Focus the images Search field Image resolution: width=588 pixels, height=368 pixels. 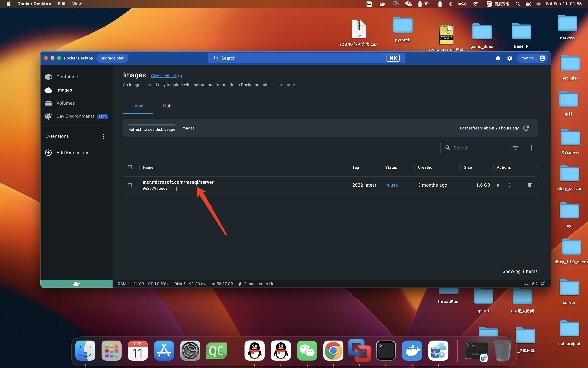[x=473, y=148]
